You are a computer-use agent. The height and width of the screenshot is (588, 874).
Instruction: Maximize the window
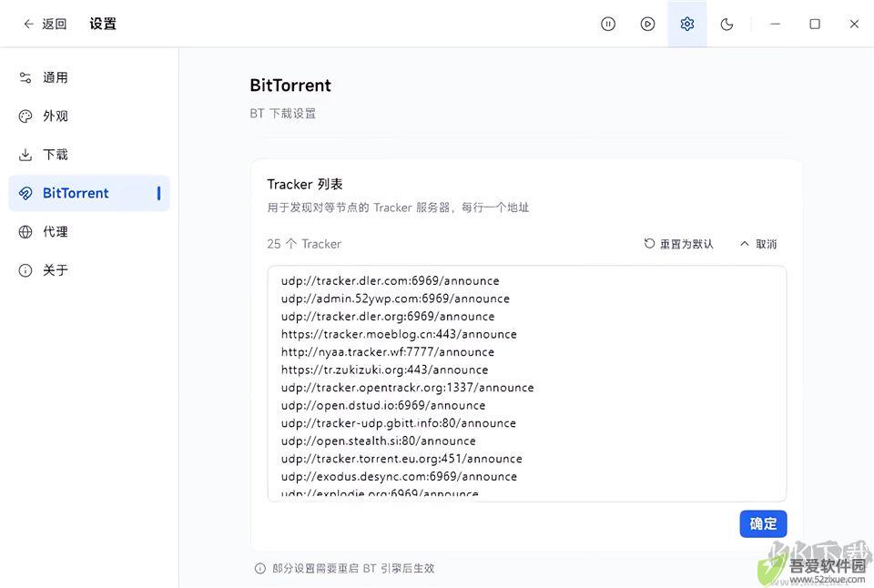[x=815, y=24]
